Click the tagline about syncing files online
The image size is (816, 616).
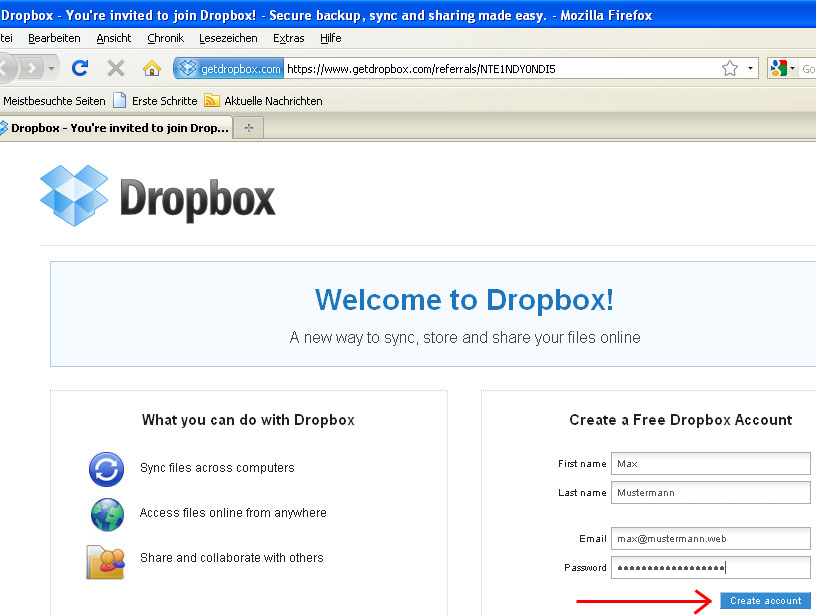tap(465, 338)
